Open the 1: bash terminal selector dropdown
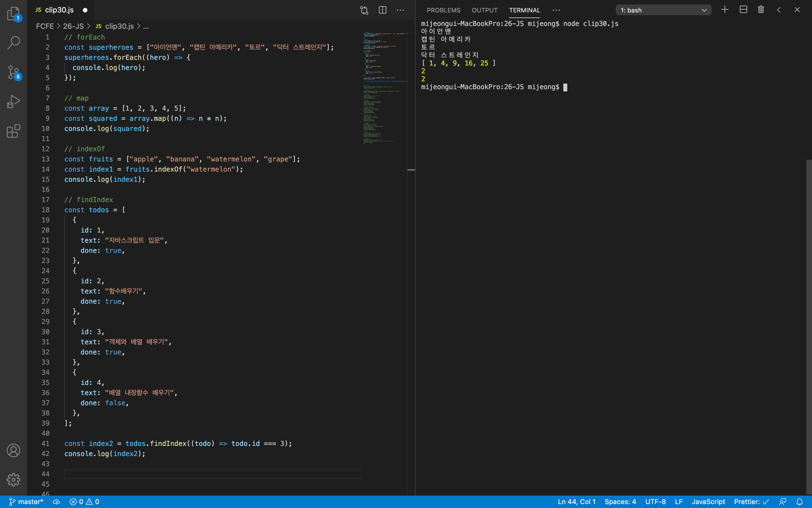 [x=663, y=10]
